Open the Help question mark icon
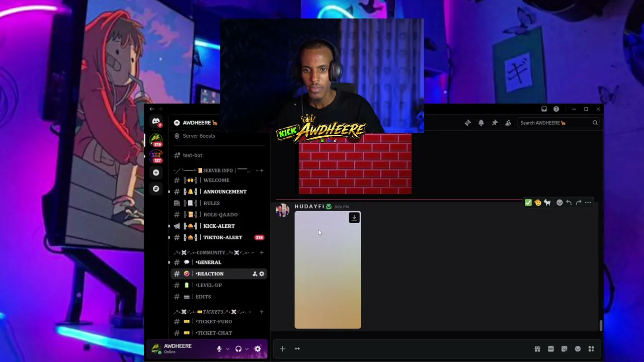Viewport: 644px width, 362px height. [x=556, y=109]
